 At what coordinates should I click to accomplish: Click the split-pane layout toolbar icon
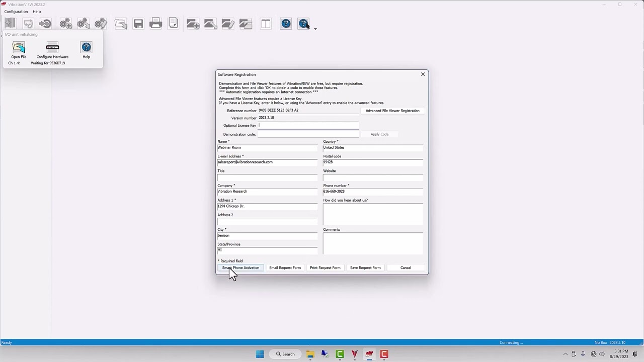[x=266, y=24]
